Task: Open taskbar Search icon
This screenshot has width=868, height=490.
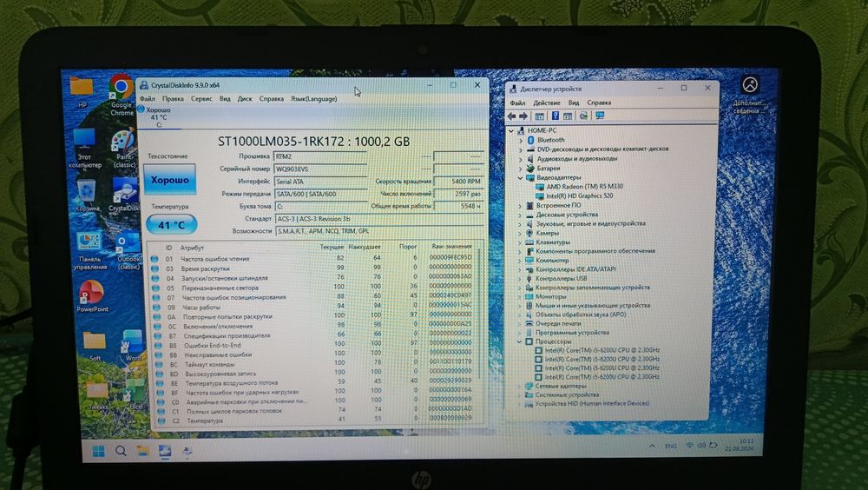Action: pos(121,451)
